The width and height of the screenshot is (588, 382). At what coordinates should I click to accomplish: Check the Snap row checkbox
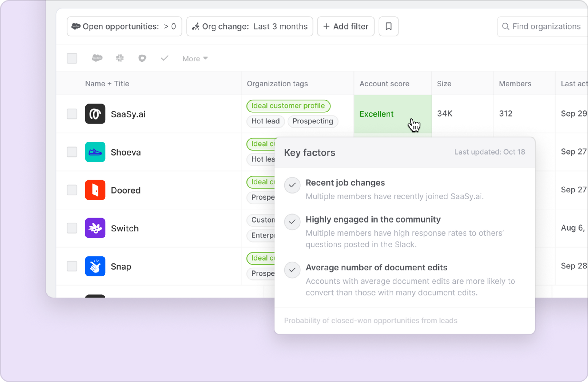tap(72, 266)
